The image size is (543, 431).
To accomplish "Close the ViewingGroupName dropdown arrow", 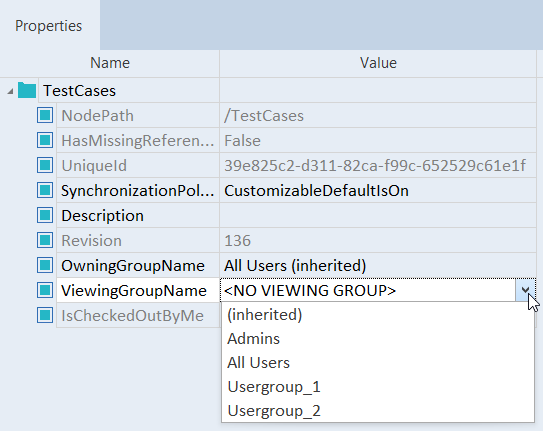I will (x=525, y=290).
